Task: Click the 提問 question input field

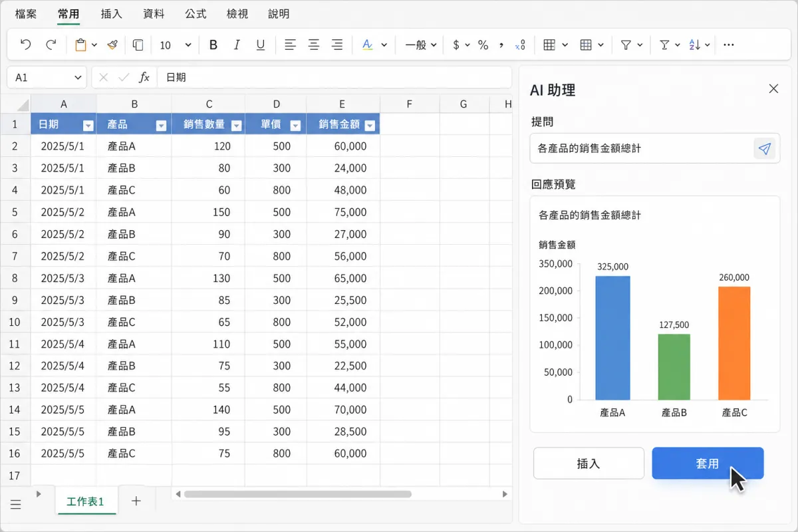Action: pos(654,149)
